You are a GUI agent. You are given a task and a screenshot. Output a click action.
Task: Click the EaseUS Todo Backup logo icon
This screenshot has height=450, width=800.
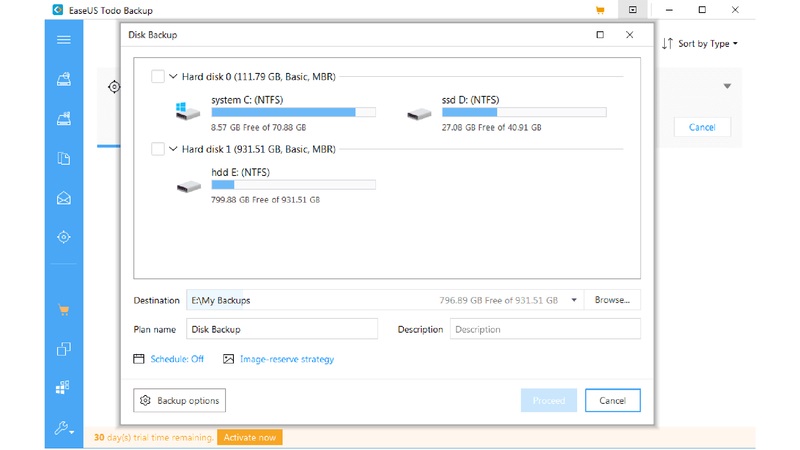58,10
